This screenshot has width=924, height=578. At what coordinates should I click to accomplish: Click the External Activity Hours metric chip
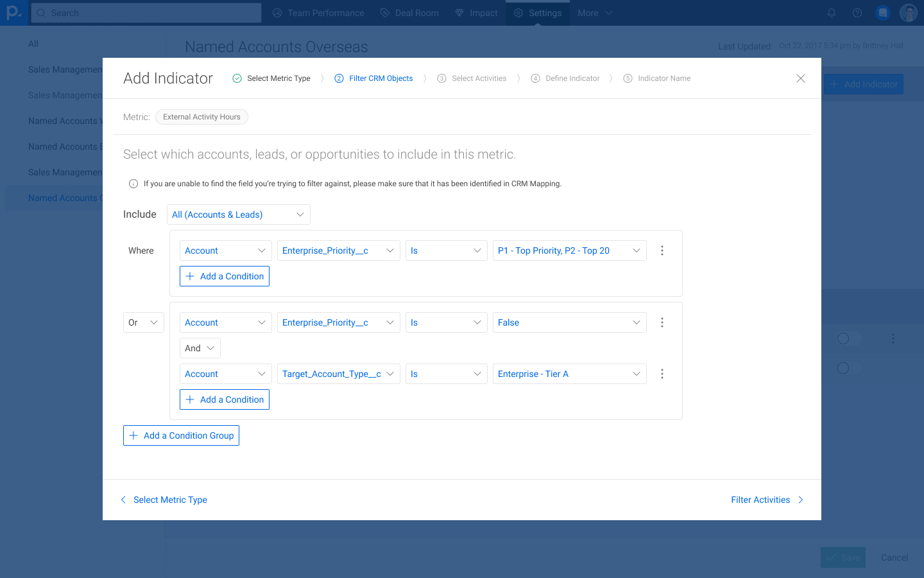[x=201, y=117]
